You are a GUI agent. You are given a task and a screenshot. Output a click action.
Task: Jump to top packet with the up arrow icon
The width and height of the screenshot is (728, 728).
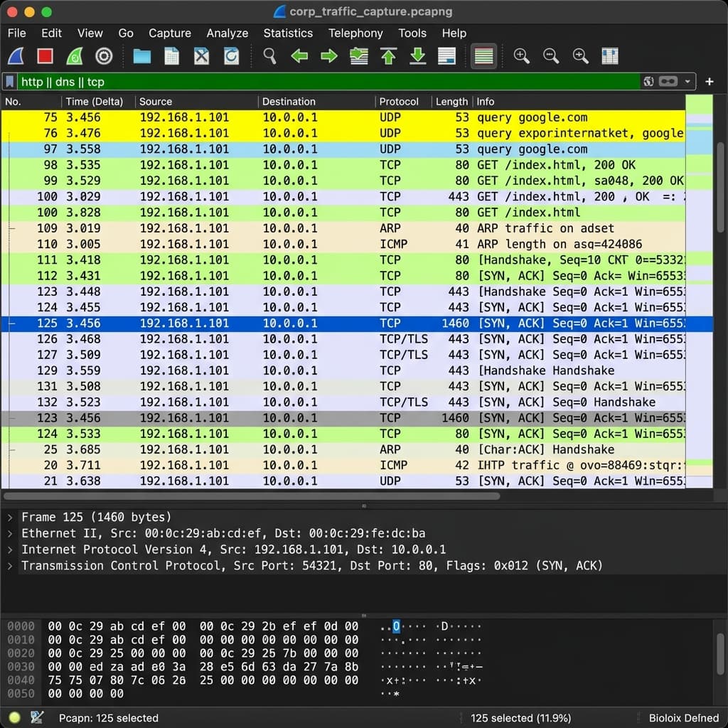(388, 56)
